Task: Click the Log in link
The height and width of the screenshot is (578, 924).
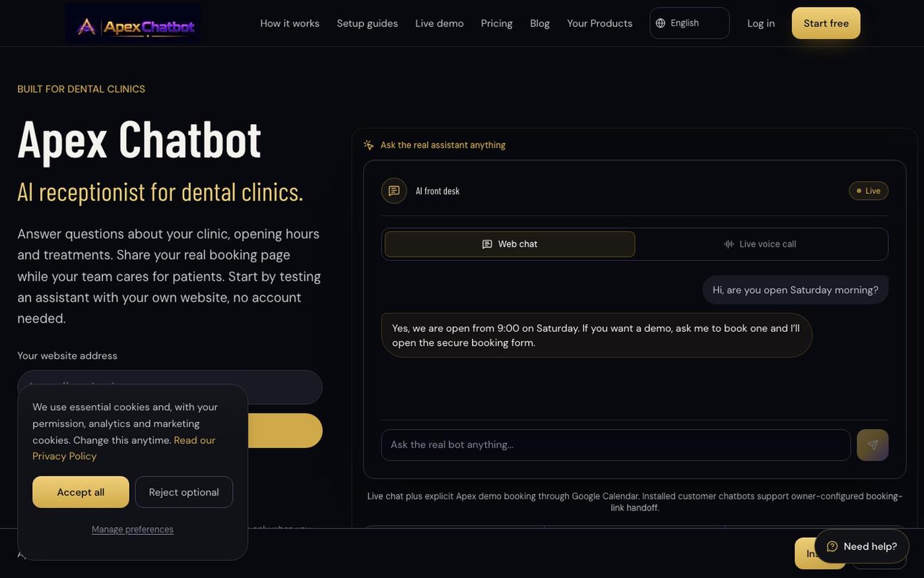Action: (761, 23)
